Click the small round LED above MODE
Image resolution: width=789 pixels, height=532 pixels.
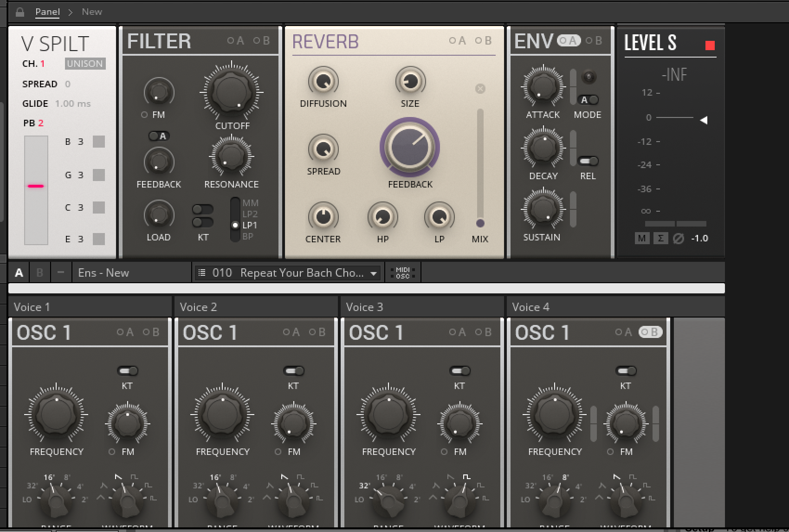tap(589, 77)
